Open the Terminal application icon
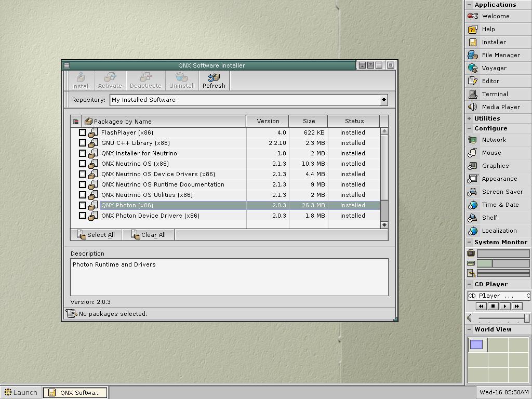This screenshot has width=532, height=399. [x=473, y=94]
